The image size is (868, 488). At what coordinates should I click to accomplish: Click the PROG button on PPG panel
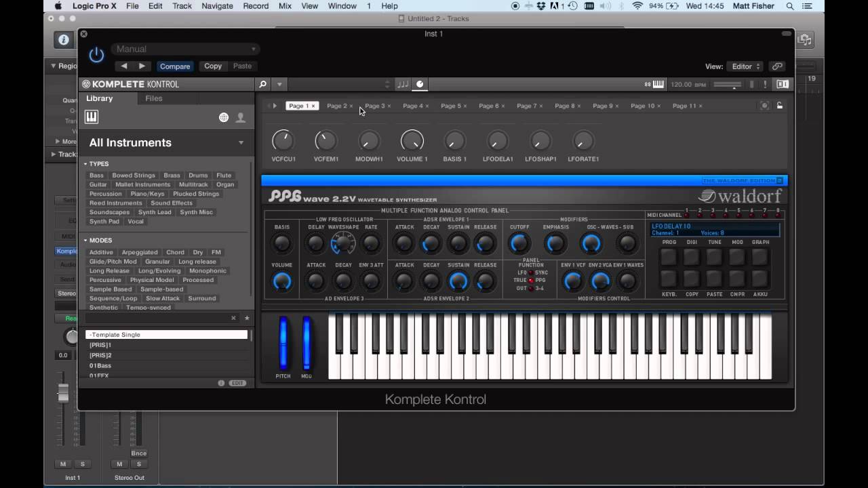669,257
